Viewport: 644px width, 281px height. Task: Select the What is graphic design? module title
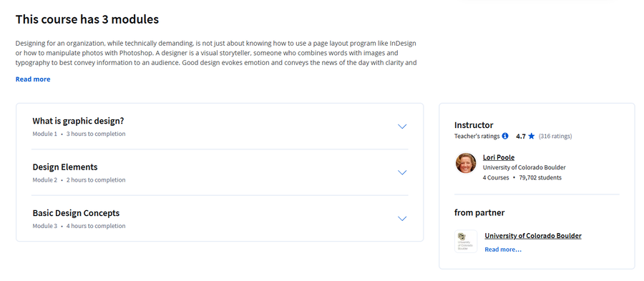(x=78, y=121)
